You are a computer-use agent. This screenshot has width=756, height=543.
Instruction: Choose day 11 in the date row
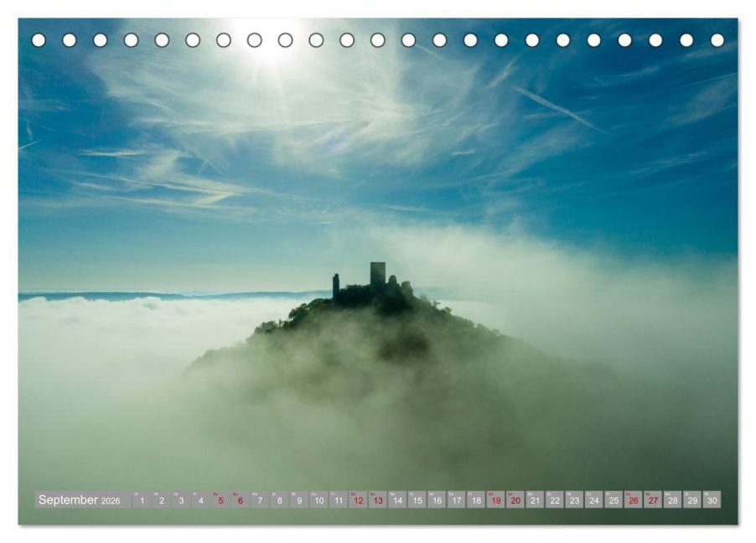[x=339, y=499]
